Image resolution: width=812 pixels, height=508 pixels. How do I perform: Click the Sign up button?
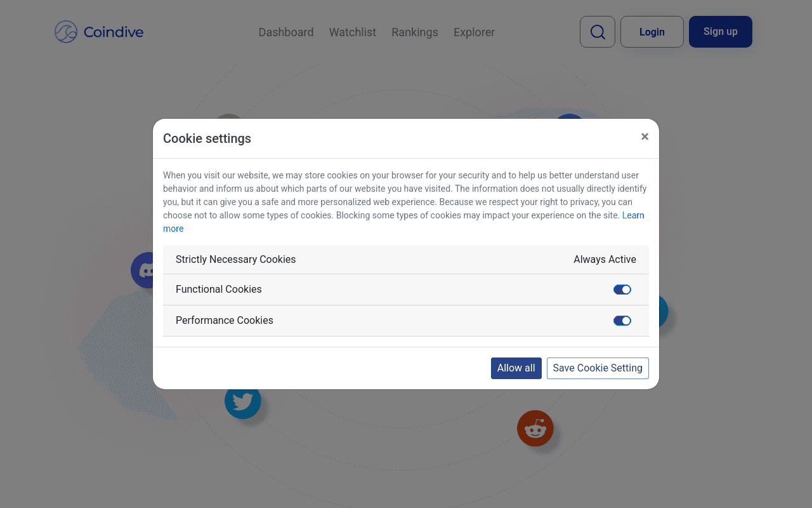[721, 32]
